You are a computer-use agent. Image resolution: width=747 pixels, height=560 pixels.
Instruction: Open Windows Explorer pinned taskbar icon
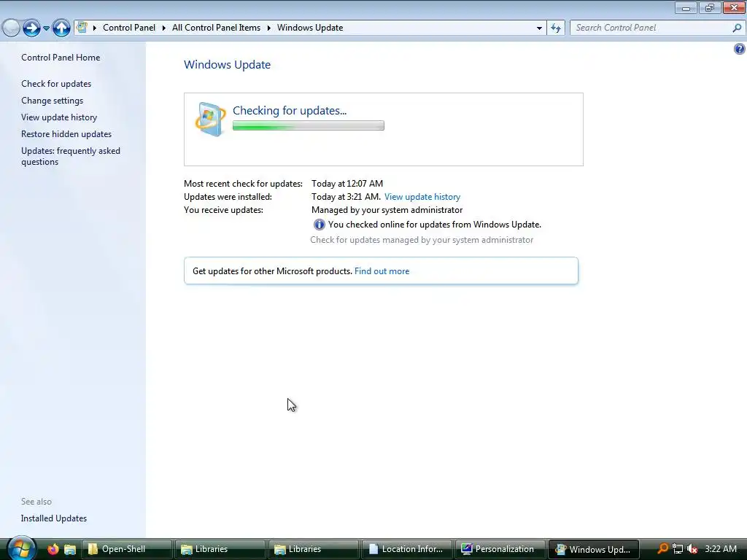click(x=70, y=549)
